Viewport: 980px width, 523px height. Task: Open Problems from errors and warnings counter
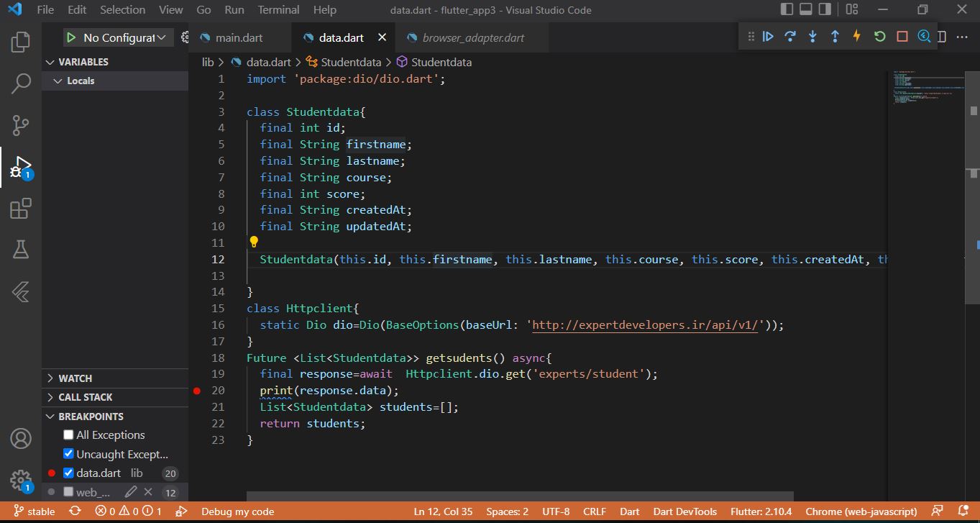click(129, 511)
